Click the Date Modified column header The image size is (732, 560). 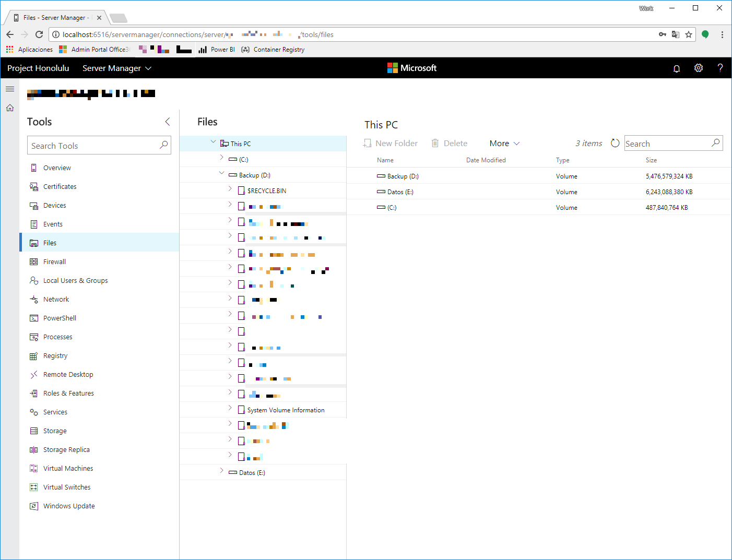pos(486,160)
